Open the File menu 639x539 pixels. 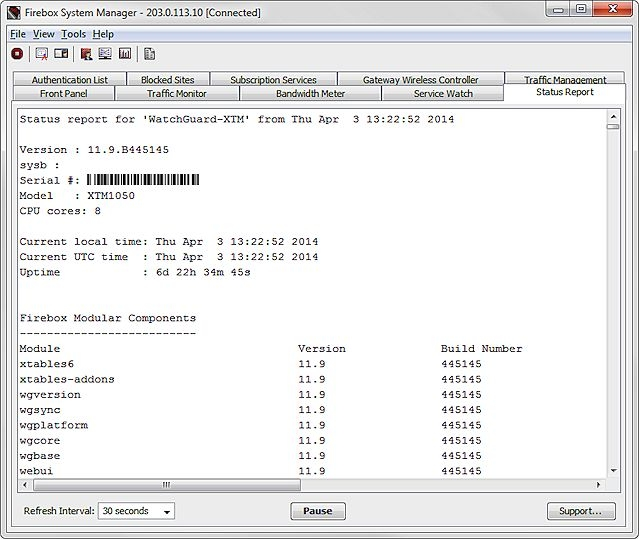tap(17, 34)
